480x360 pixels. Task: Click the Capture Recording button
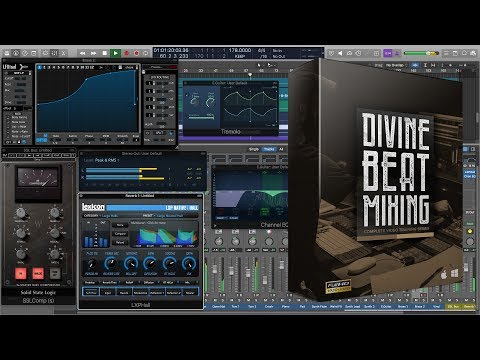click(136, 53)
